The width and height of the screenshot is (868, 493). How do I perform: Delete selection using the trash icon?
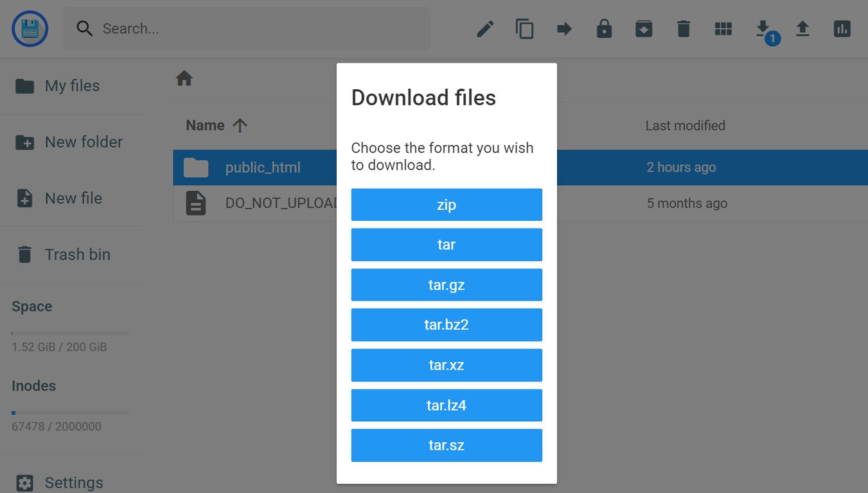(x=683, y=28)
